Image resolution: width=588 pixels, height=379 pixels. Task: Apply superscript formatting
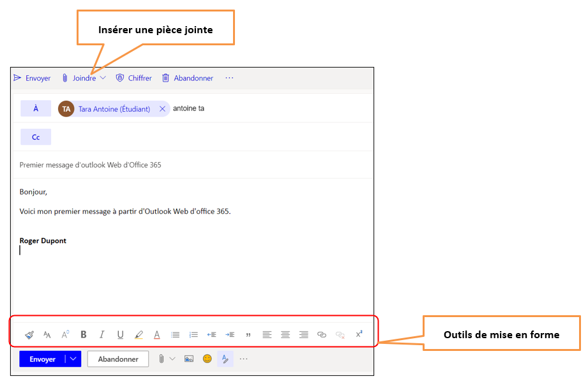click(x=359, y=334)
